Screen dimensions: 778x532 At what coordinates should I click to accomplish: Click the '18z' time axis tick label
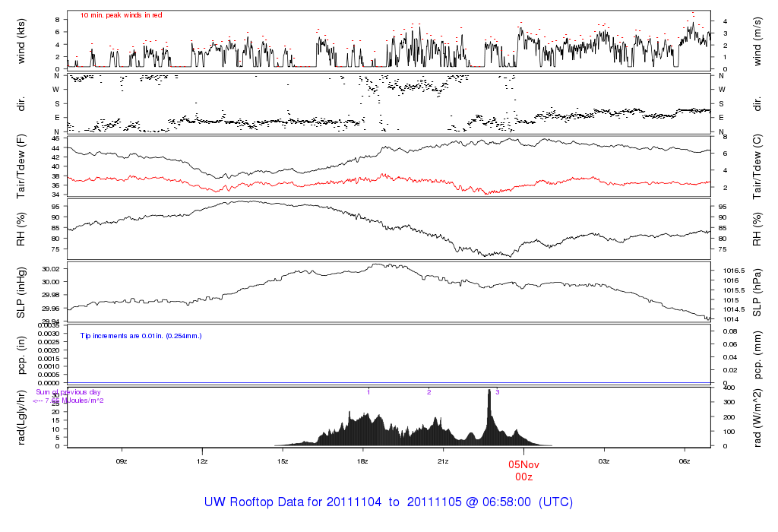(363, 461)
